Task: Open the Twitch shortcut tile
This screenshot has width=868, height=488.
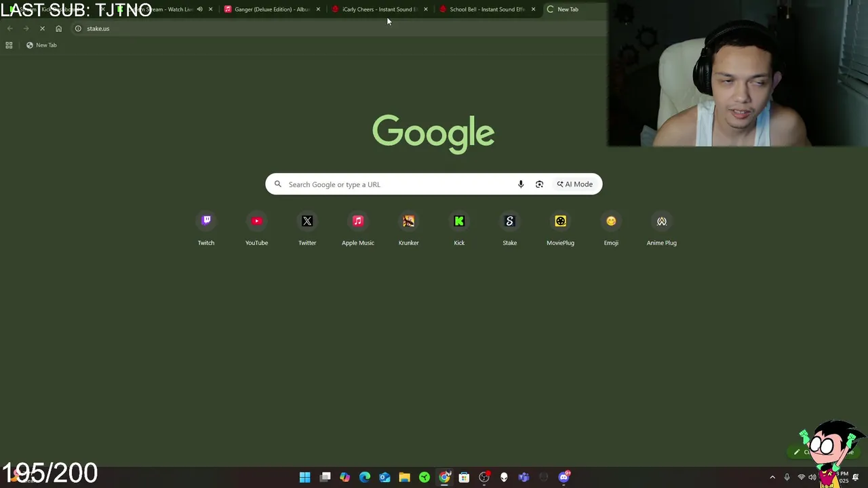Action: pyautogui.click(x=206, y=229)
